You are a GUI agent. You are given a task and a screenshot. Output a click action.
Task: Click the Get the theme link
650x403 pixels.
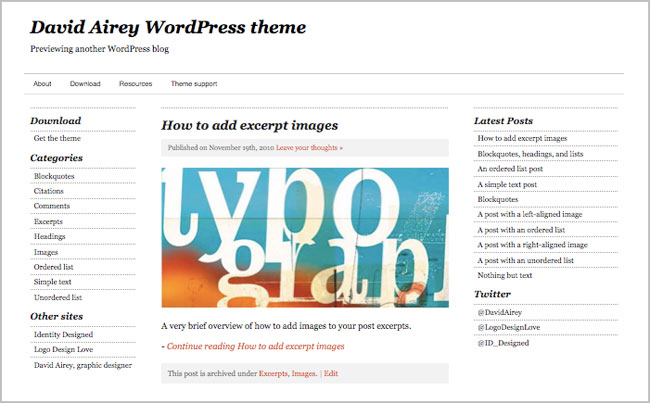pos(57,138)
